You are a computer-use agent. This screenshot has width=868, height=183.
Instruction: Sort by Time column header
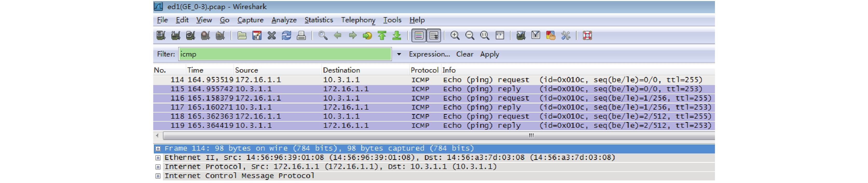(210, 70)
